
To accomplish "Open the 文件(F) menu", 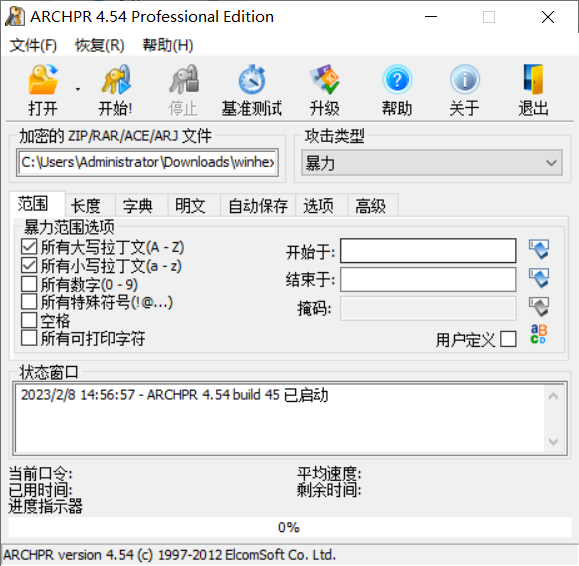I will click(33, 45).
